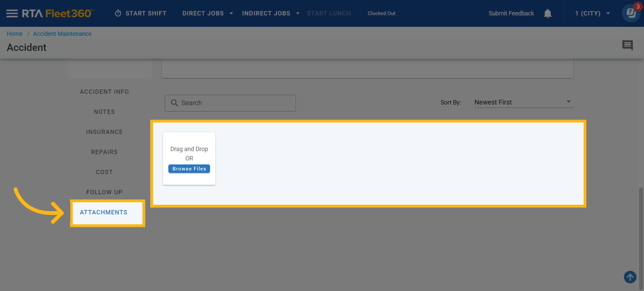
Task: Click the attachments Search field
Action: 236,103
